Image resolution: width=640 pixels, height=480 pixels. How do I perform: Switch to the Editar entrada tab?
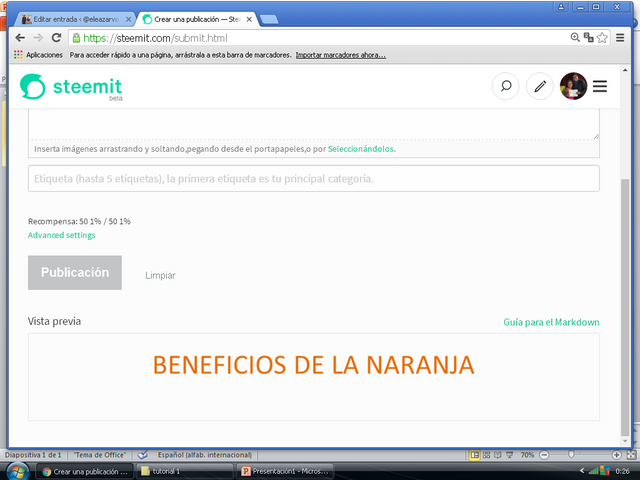pos(76,19)
